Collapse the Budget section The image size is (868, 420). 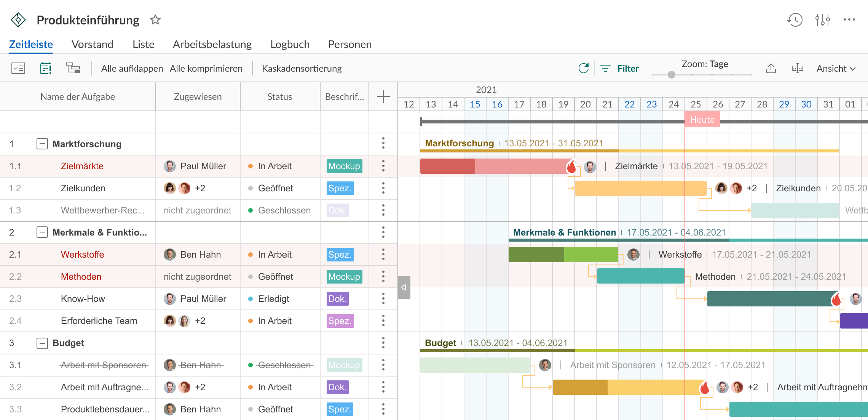coord(42,343)
